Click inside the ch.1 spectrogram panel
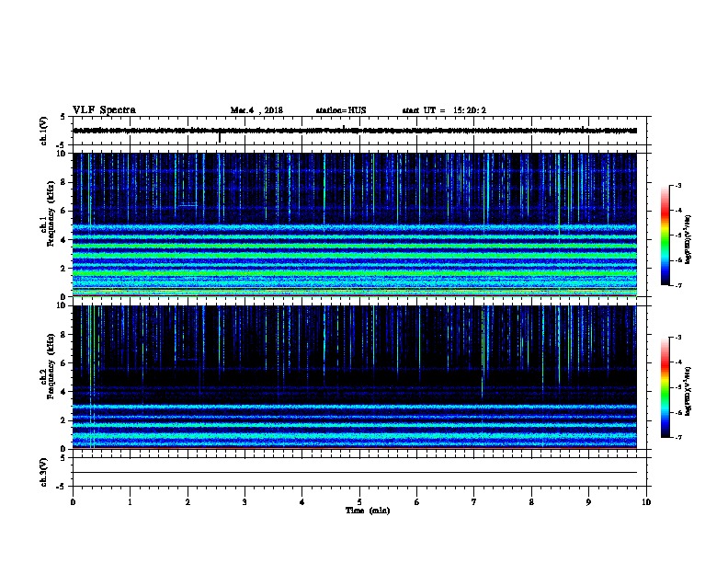Viewport: 728px width, 563px height. coord(355,224)
